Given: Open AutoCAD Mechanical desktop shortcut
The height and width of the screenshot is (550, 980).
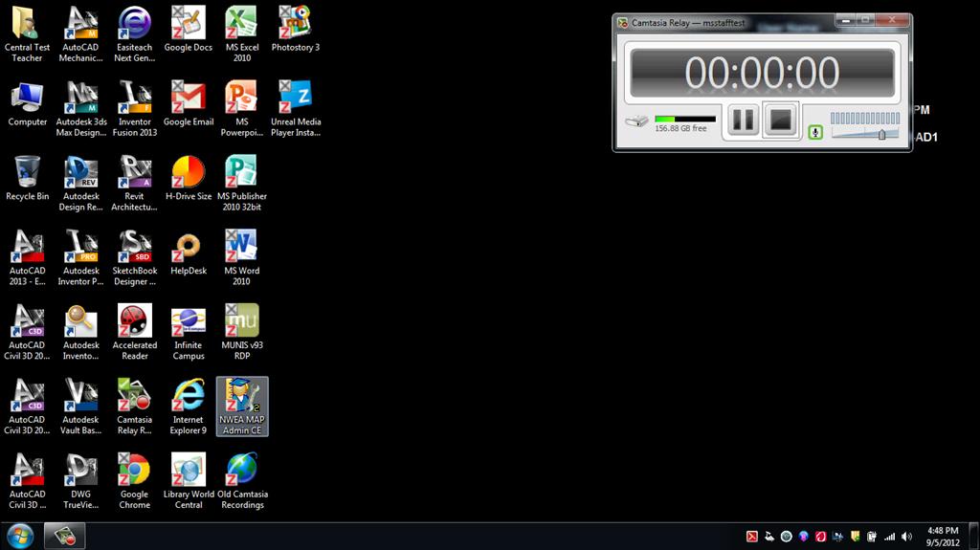Looking at the screenshot, I should coord(80,34).
